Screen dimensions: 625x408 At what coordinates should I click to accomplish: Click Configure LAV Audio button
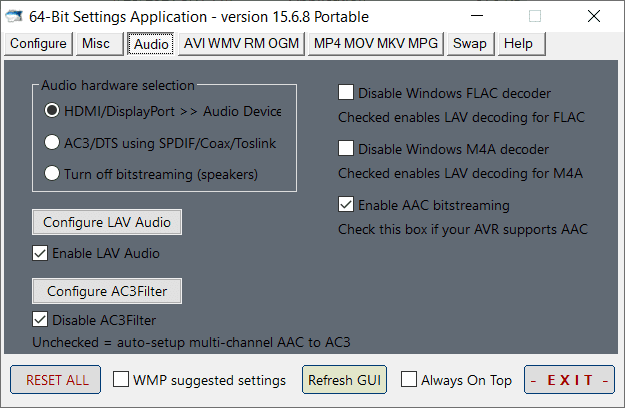tap(107, 222)
